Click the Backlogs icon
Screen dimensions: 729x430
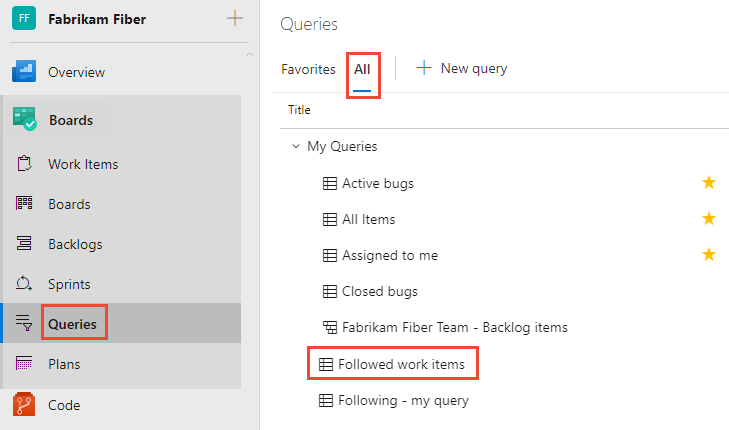click(24, 243)
